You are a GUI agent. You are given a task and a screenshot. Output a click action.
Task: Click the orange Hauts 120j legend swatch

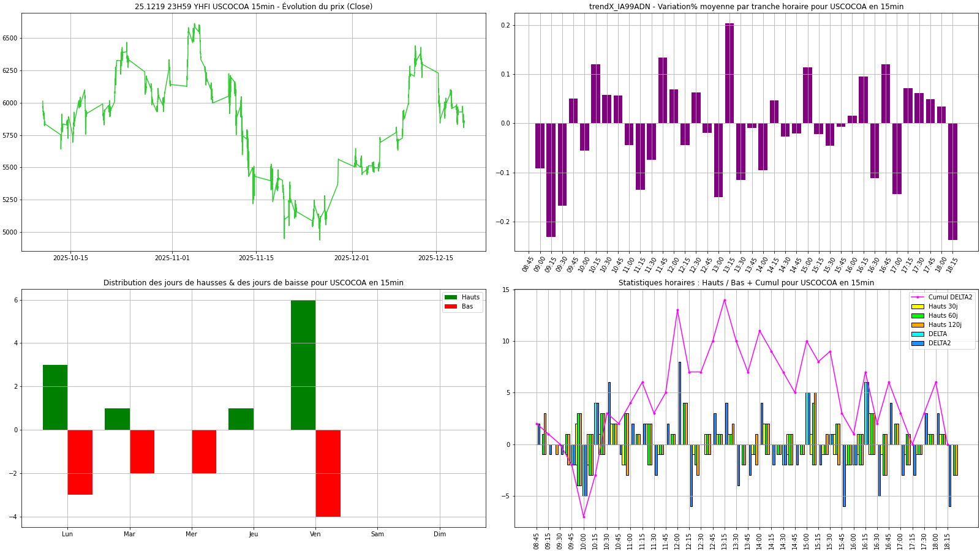click(918, 325)
